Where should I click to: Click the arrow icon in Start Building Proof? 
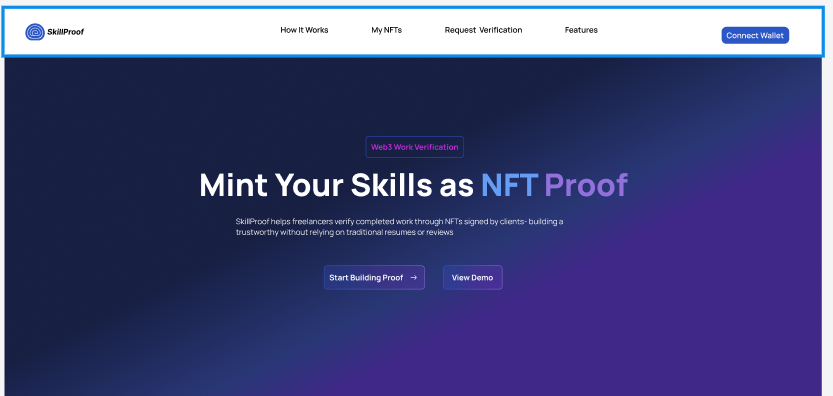click(414, 277)
